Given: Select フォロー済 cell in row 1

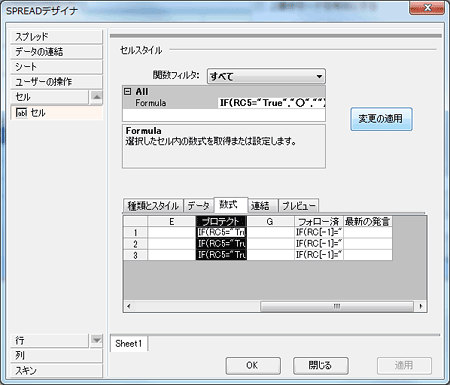Looking at the screenshot, I should click(319, 233).
